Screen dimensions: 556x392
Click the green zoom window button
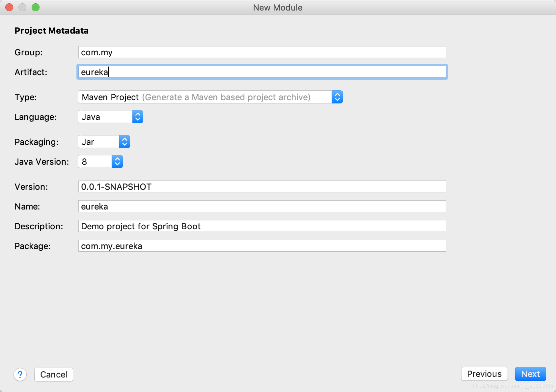pos(36,7)
